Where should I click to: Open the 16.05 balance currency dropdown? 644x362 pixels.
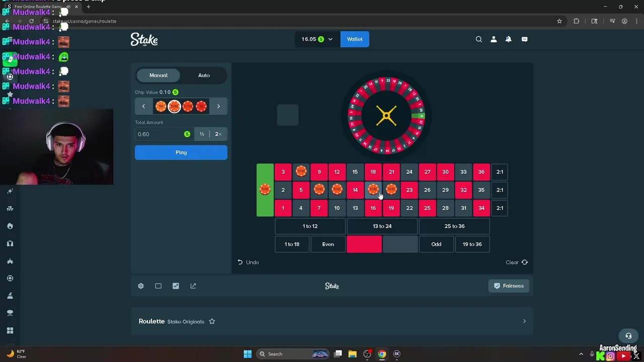click(x=317, y=39)
